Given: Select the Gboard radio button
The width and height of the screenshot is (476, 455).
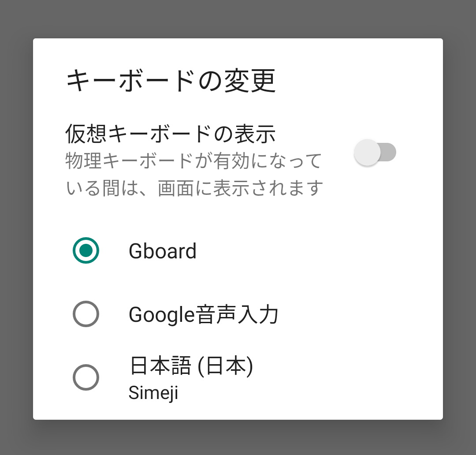Looking at the screenshot, I should point(86,250).
